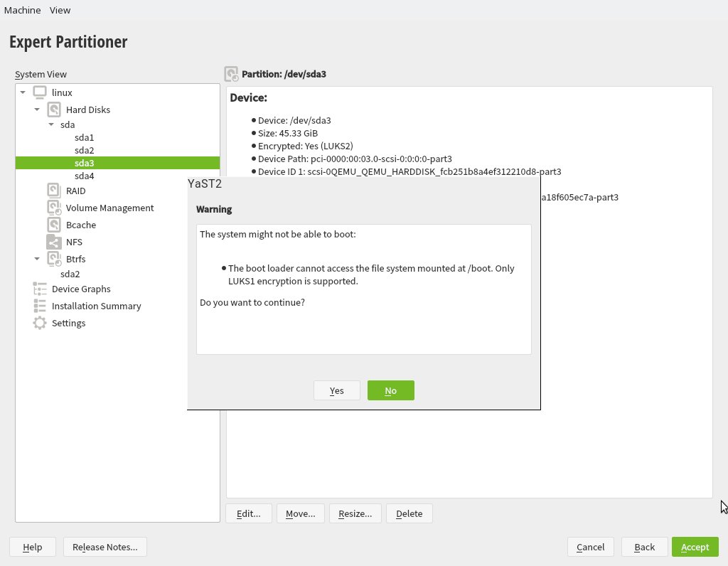This screenshot has height=566, width=728.
Task: Select sda4 partition in tree
Action: (x=84, y=176)
